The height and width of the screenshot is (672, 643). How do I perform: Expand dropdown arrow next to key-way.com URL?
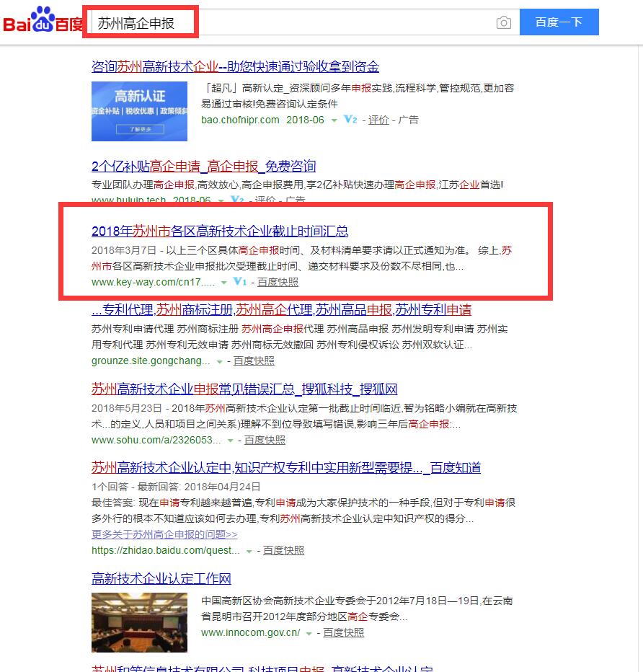click(x=224, y=283)
